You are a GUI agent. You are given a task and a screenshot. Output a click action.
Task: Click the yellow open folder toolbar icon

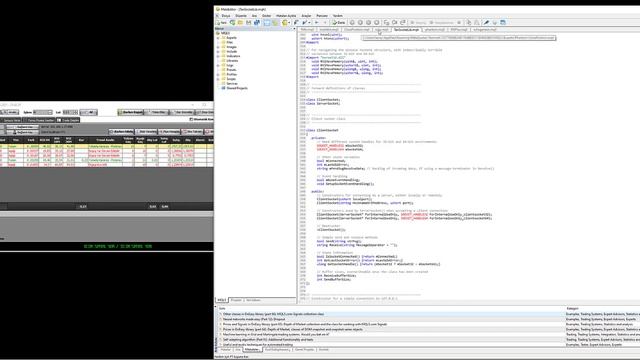point(240,23)
